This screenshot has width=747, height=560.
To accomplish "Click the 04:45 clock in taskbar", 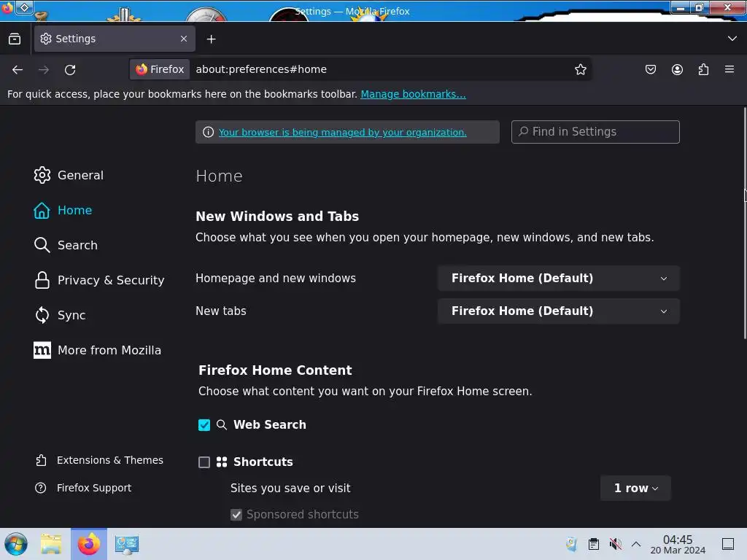I will click(x=678, y=544).
